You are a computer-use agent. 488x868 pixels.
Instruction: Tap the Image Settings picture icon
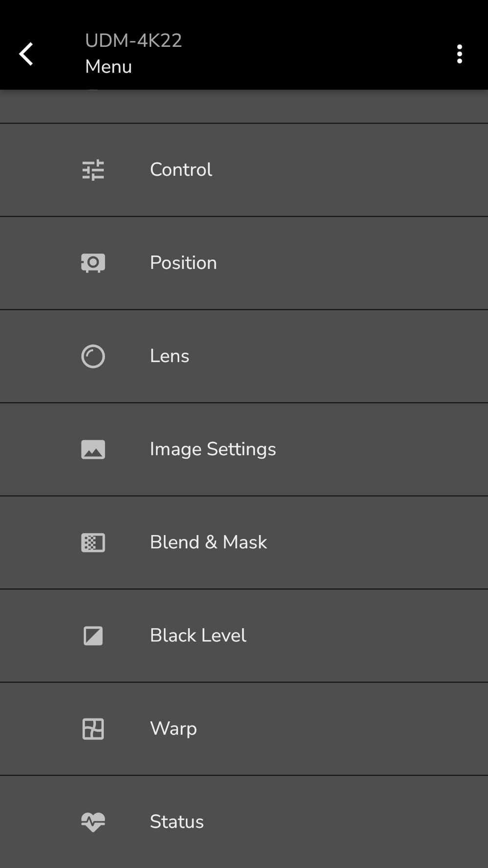(93, 450)
